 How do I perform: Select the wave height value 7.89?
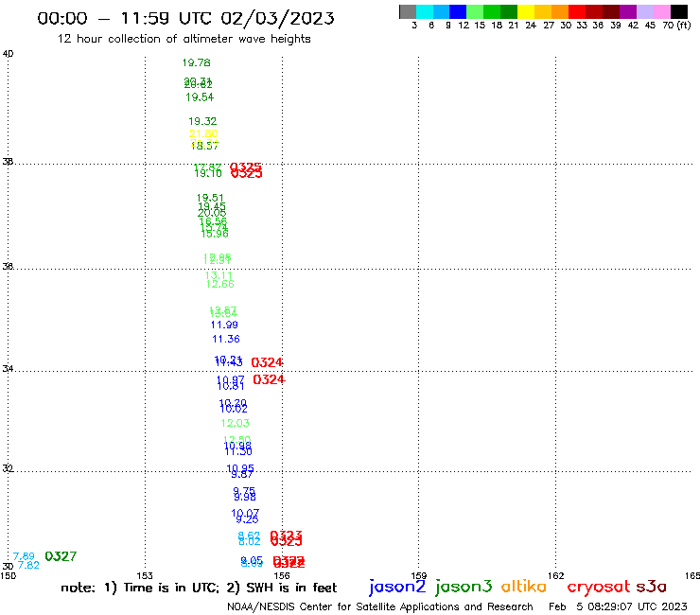pos(24,556)
